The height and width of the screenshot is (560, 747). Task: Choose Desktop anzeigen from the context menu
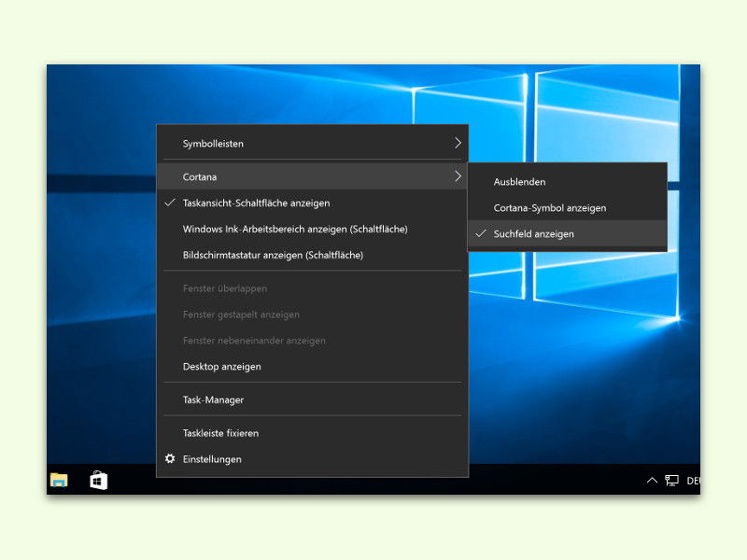tap(313, 367)
